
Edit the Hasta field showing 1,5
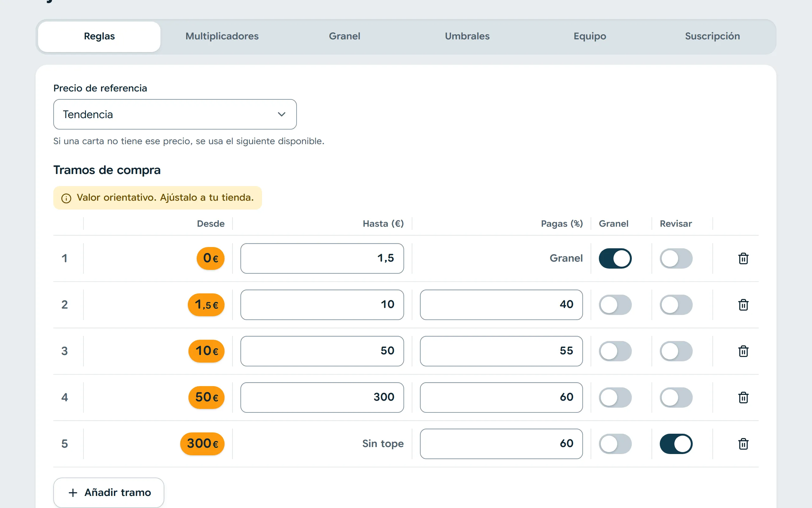[x=322, y=258]
